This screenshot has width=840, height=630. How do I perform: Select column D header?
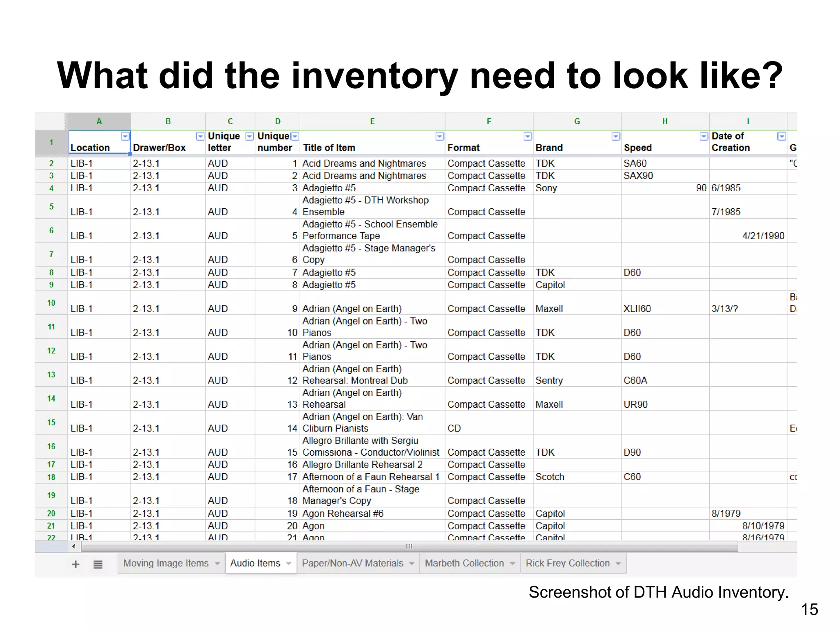278,121
